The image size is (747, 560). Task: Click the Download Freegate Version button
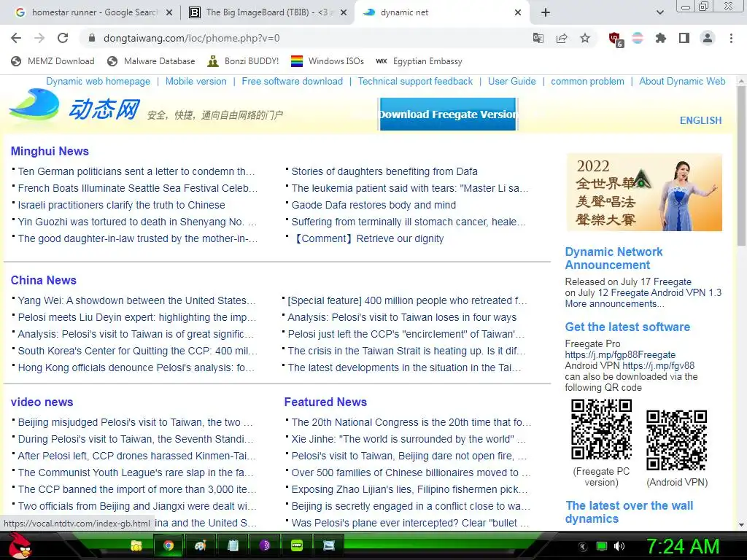pyautogui.click(x=447, y=114)
